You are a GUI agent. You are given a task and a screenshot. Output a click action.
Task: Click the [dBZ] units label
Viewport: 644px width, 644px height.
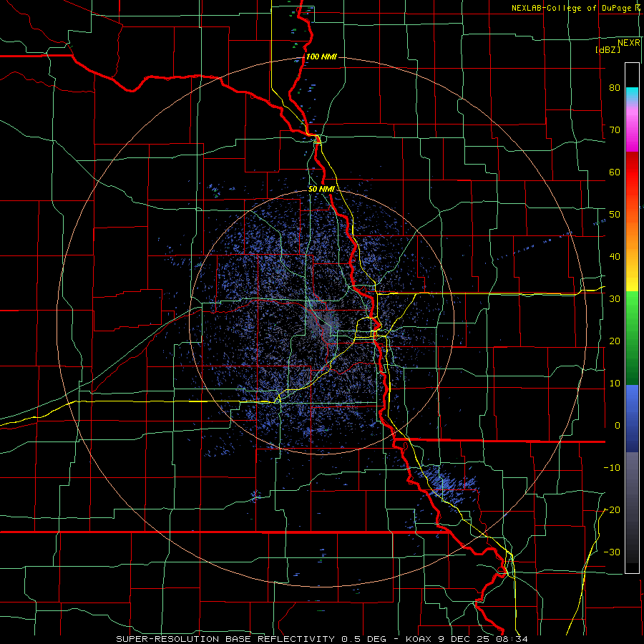click(x=608, y=49)
